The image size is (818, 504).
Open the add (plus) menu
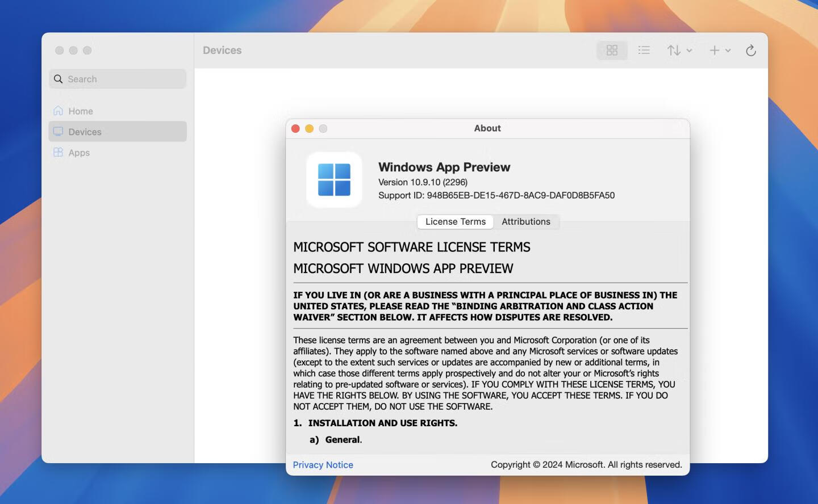(720, 51)
